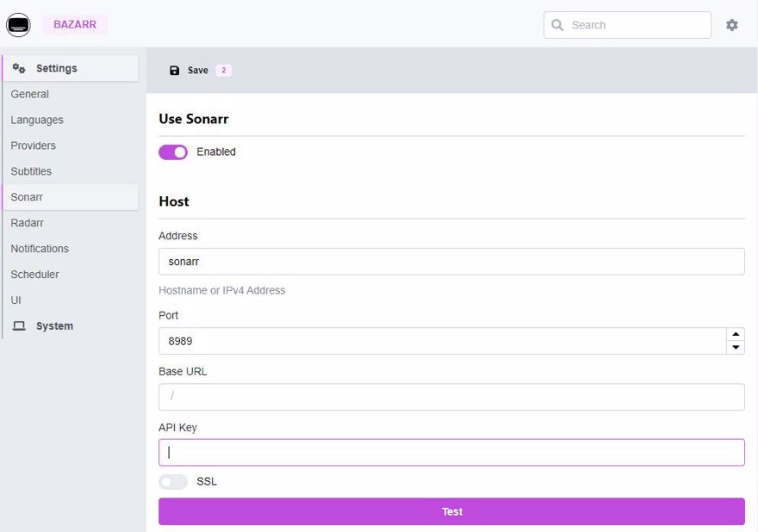
Task: Click the System laptop icon
Action: pyautogui.click(x=19, y=325)
